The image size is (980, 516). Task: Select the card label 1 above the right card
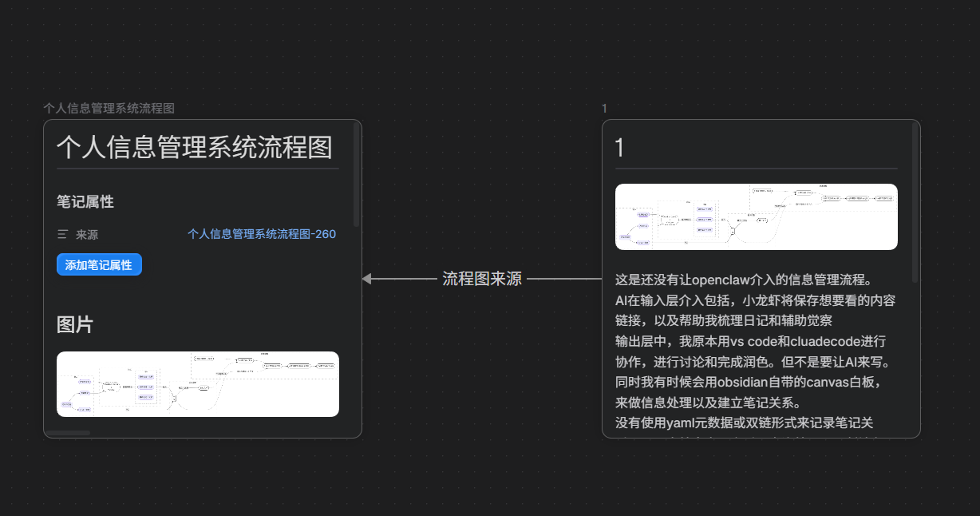pos(604,108)
